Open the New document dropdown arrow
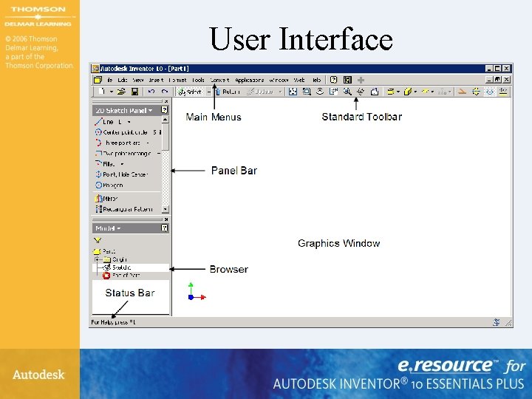532x399 pixels. (x=112, y=92)
